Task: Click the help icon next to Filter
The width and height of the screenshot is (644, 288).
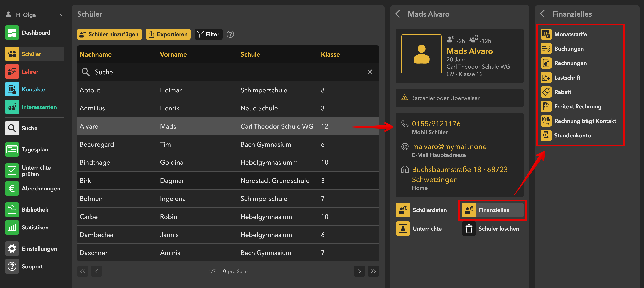Action: pos(230,34)
